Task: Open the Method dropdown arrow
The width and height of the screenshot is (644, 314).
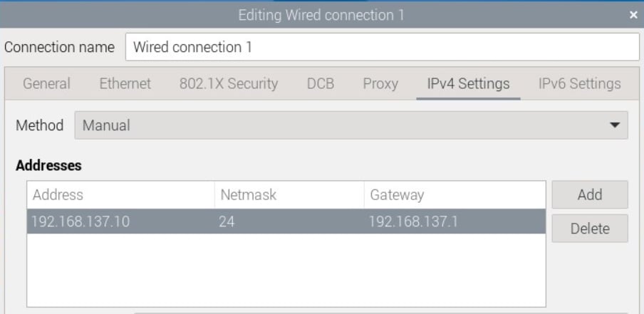Action: [x=614, y=125]
